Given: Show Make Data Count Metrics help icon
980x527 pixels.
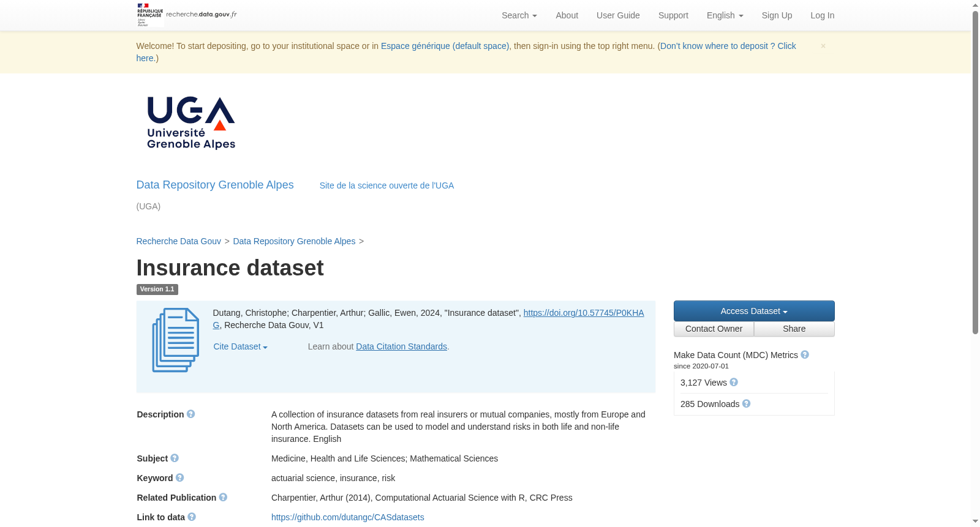Looking at the screenshot, I should point(805,355).
